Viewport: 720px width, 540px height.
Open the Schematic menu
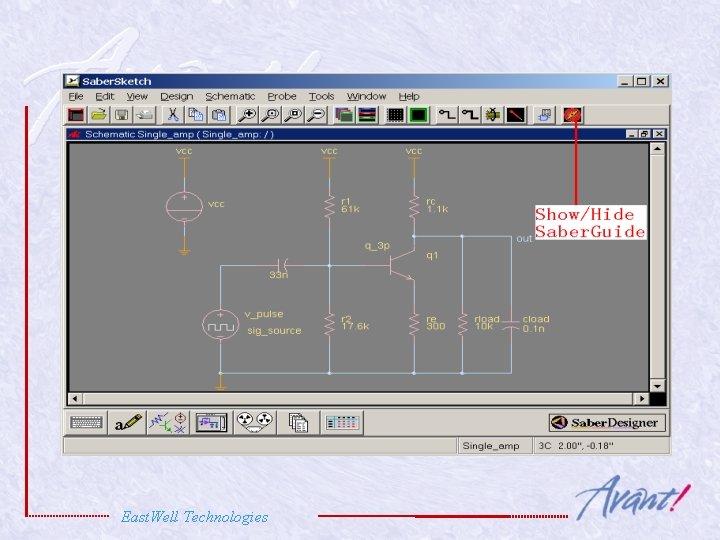coord(230,96)
